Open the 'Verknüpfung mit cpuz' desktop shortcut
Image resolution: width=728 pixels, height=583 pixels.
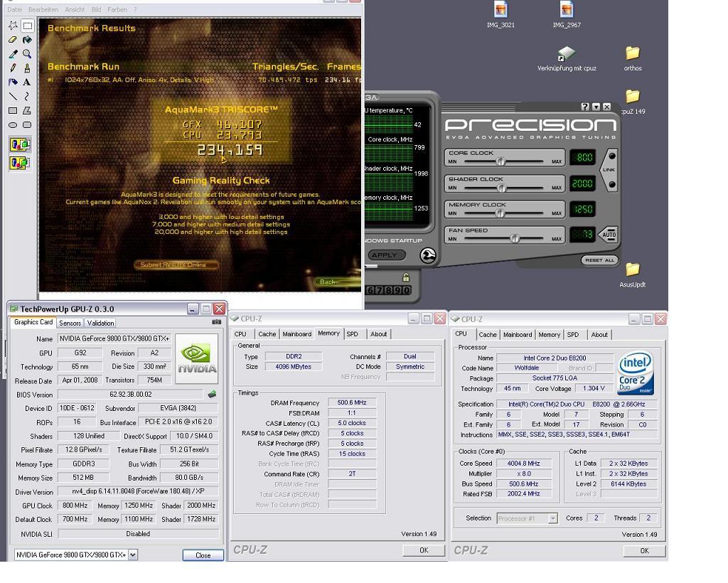567,59
